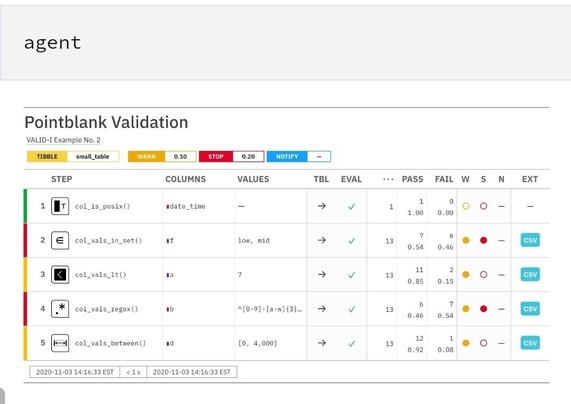Screen dimensions: 571x404
Task: Click the col_vals_lt less-than icon
Action: point(60,275)
